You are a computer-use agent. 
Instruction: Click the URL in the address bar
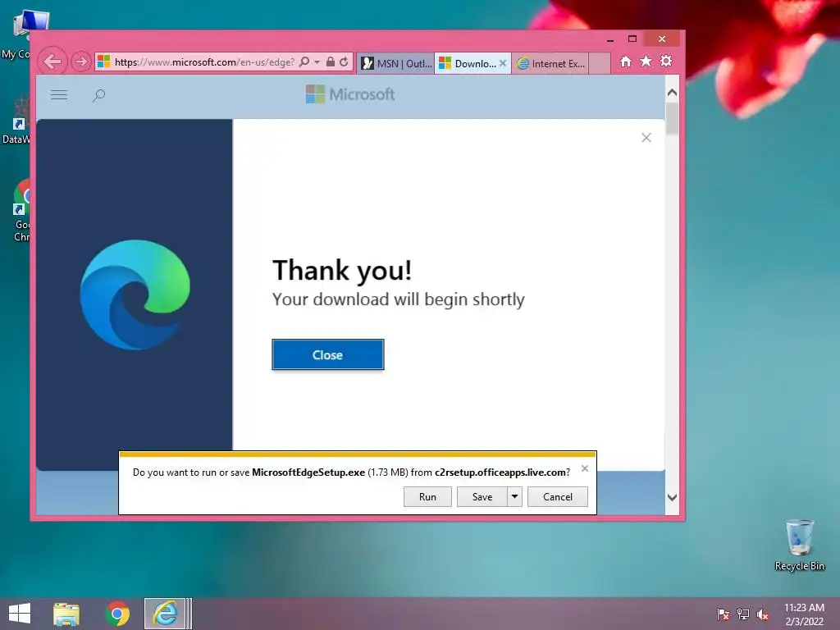click(204, 62)
